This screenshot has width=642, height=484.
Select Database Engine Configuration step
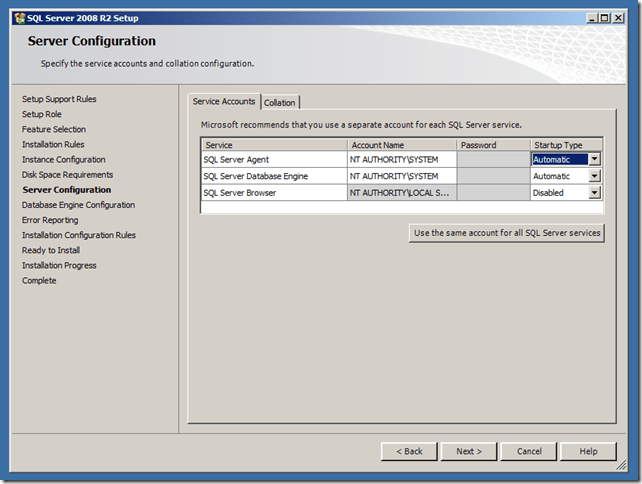pos(78,205)
